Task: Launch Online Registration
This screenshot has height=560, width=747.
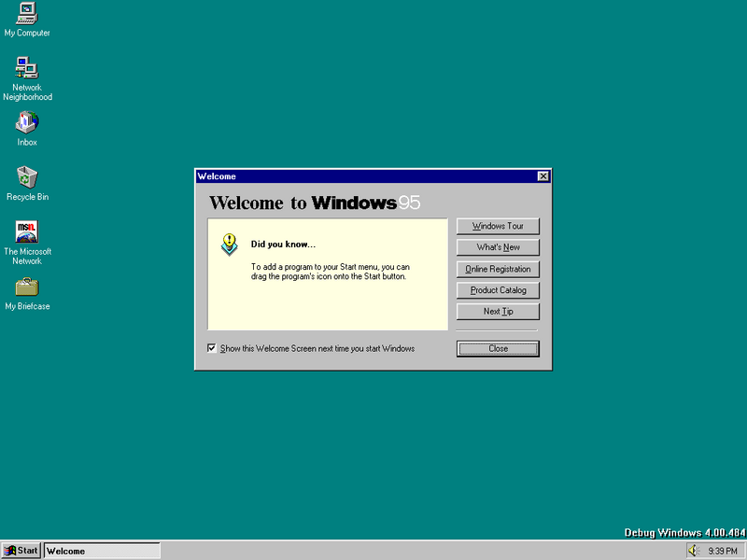Action: pyautogui.click(x=498, y=269)
